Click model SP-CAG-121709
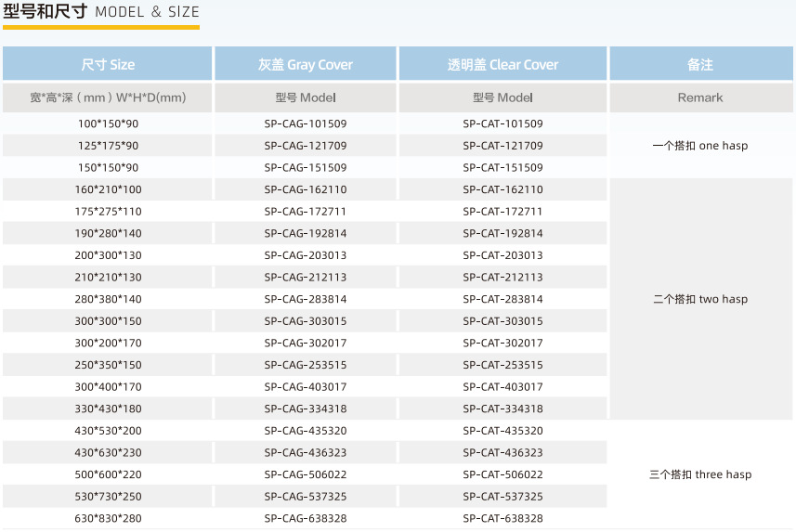796x532 pixels. click(x=305, y=145)
